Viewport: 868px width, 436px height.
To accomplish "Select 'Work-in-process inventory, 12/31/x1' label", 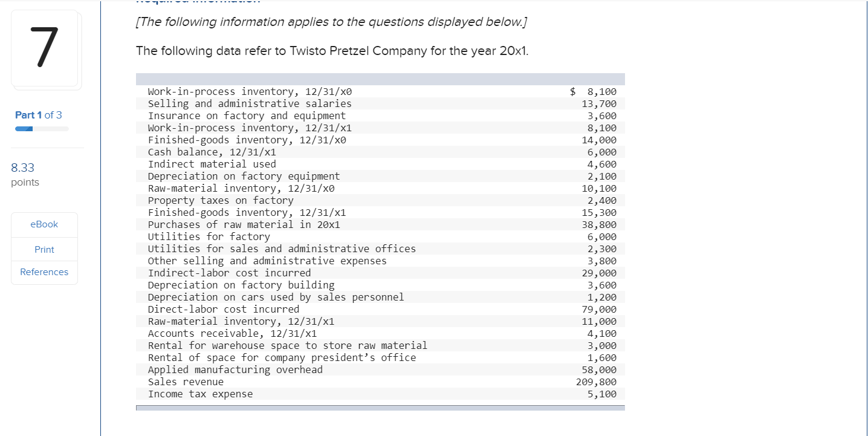I will coord(250,128).
